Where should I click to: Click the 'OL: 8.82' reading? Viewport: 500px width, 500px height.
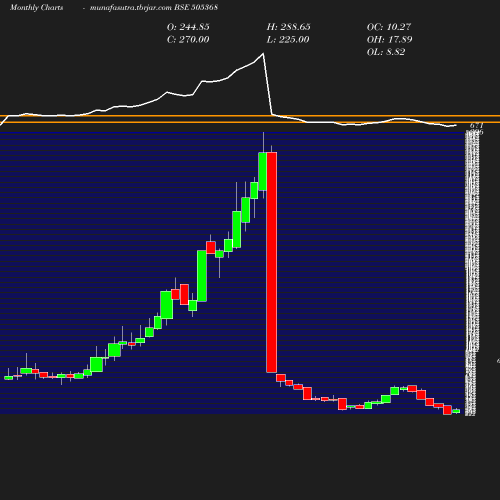(386, 52)
